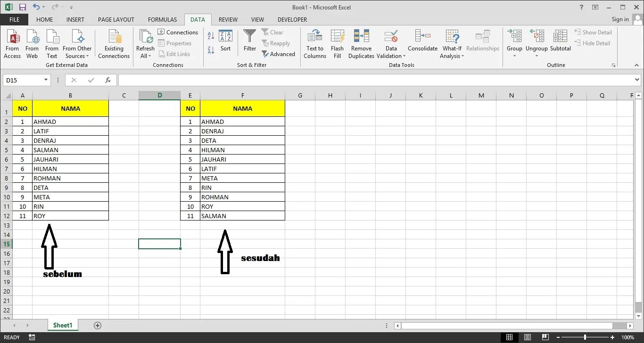The image size is (644, 343).
Task: Open Data Validation
Action: [391, 44]
